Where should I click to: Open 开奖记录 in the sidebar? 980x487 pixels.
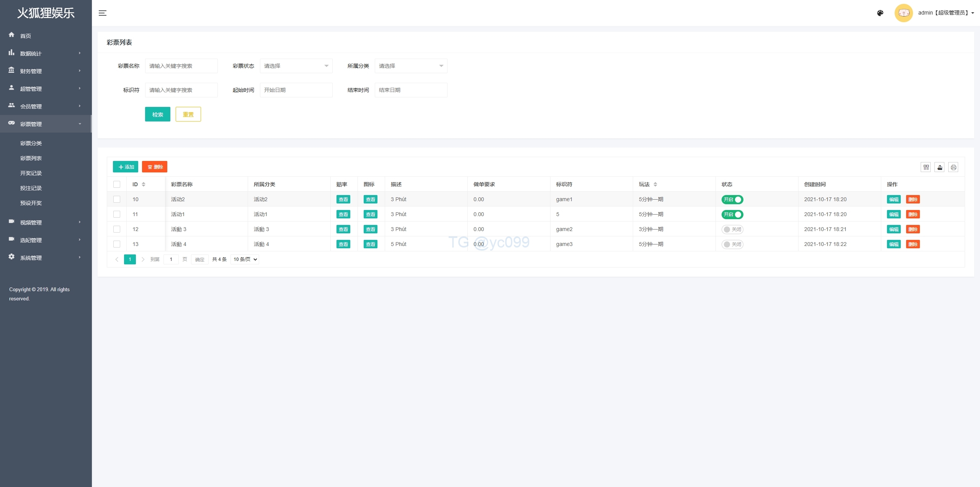31,173
